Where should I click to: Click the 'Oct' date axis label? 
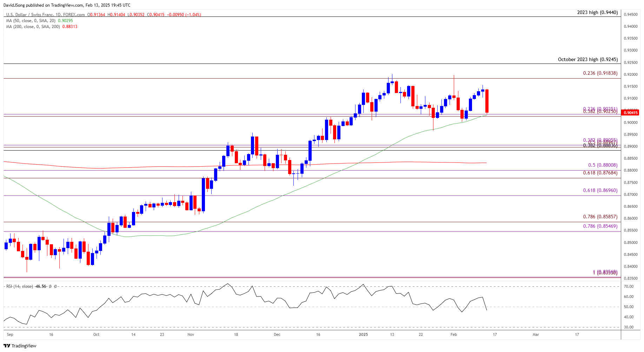click(96, 334)
